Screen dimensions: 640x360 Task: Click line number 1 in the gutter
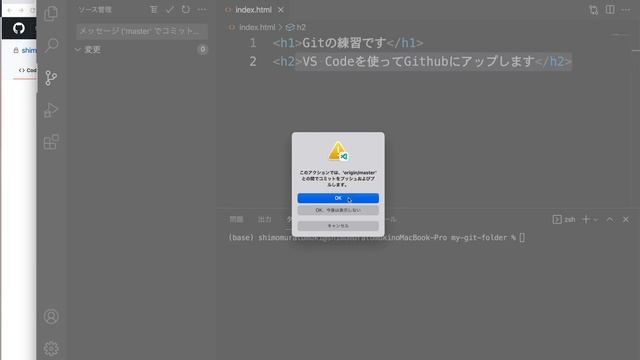tap(253, 43)
